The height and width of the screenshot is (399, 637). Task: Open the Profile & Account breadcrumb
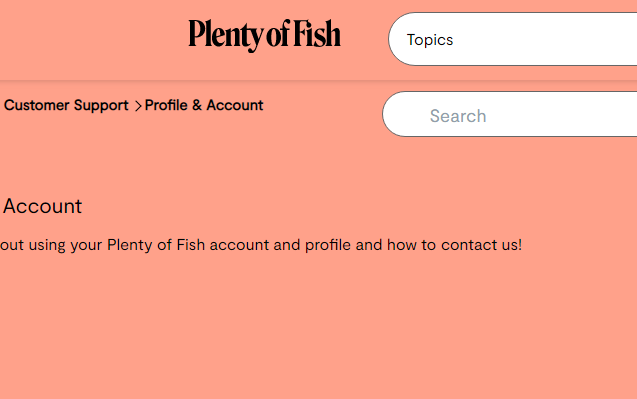tap(204, 106)
